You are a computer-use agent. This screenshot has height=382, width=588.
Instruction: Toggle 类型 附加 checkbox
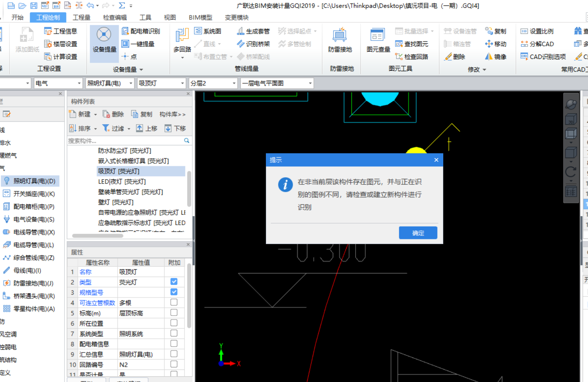click(x=174, y=281)
